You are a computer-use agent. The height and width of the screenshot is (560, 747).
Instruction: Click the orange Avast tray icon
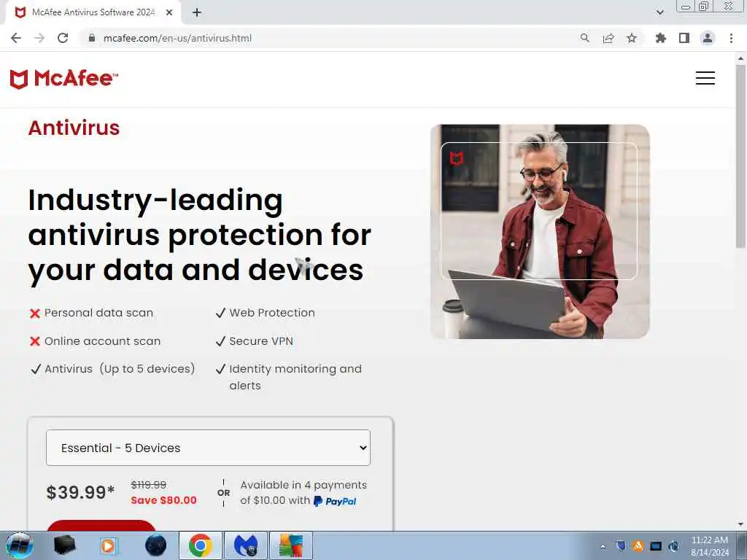(638, 545)
